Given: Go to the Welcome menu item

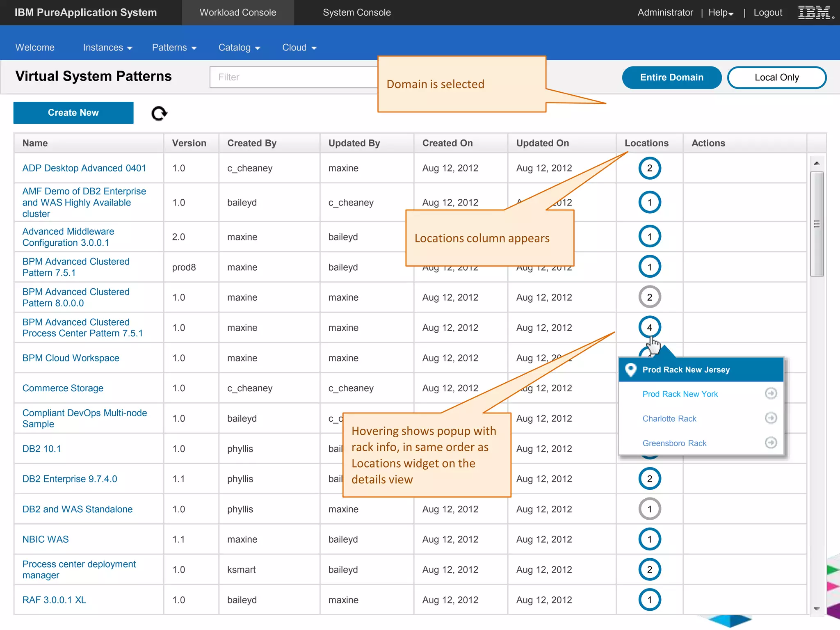Looking at the screenshot, I should coord(35,48).
